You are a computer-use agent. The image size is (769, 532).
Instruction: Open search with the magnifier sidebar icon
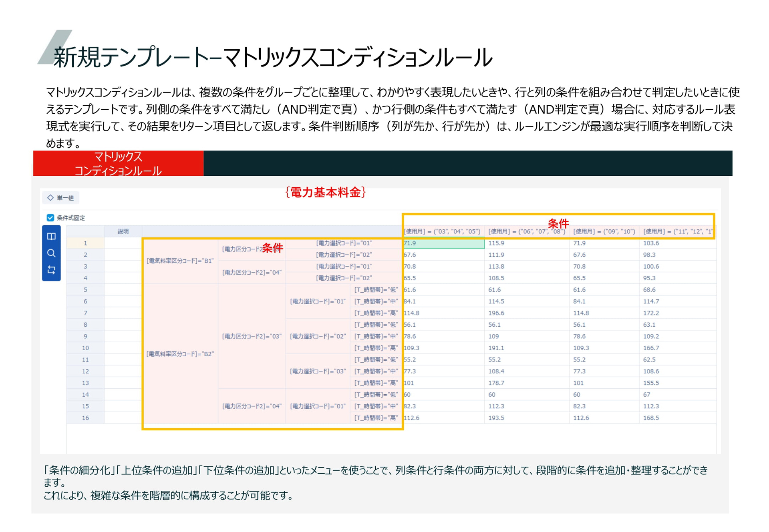click(x=51, y=253)
